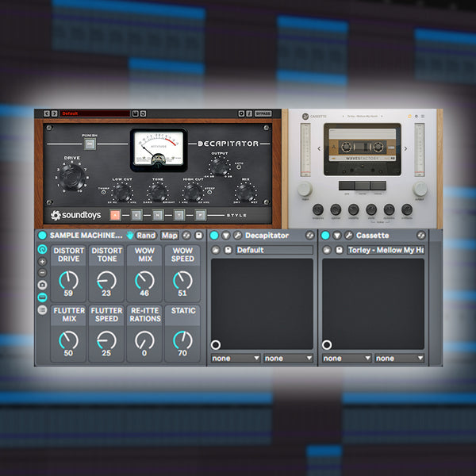Open the Cassette plugin settings gear
This screenshot has height=476, width=476.
coord(416,117)
